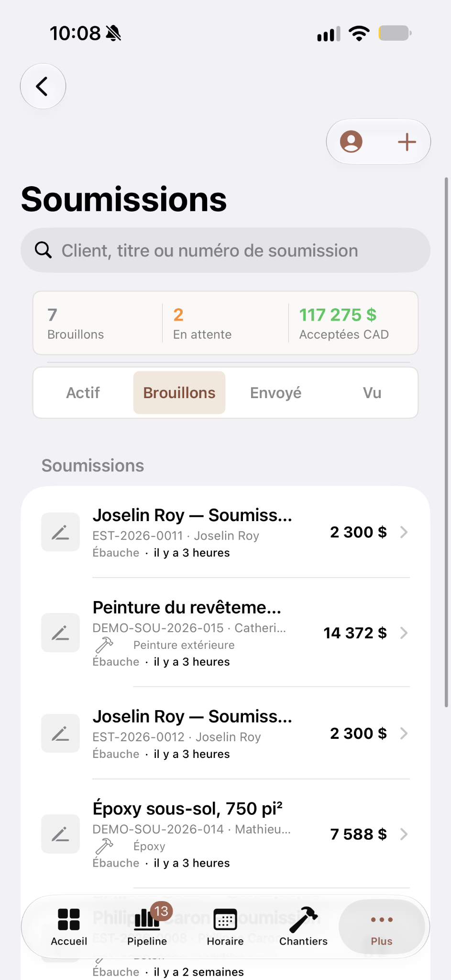Tap the Soumissions section header
This screenshot has height=980, width=451.
[x=93, y=466]
